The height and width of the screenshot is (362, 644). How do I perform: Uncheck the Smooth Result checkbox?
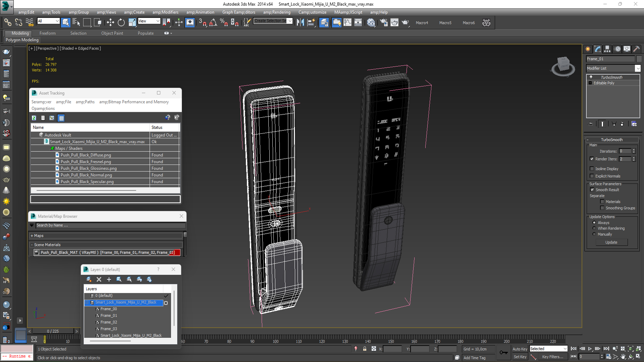tap(592, 190)
